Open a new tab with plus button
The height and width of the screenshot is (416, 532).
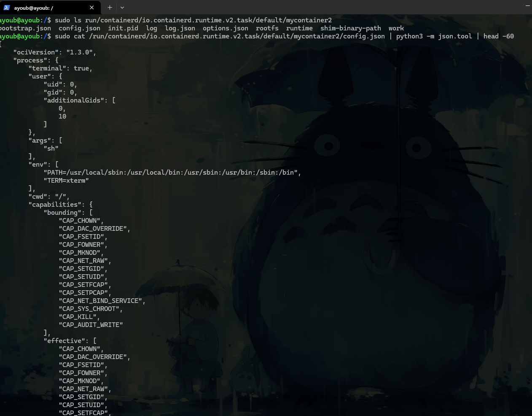tap(110, 8)
